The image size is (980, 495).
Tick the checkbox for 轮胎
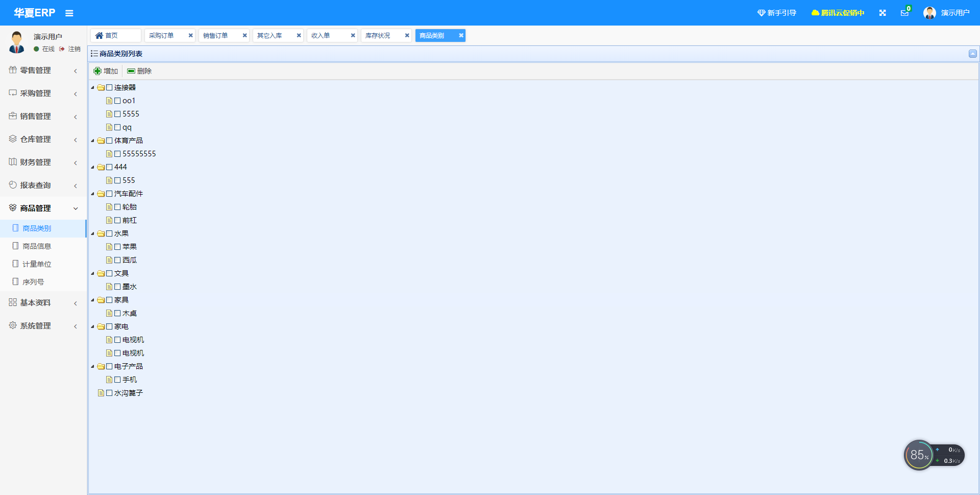click(117, 207)
